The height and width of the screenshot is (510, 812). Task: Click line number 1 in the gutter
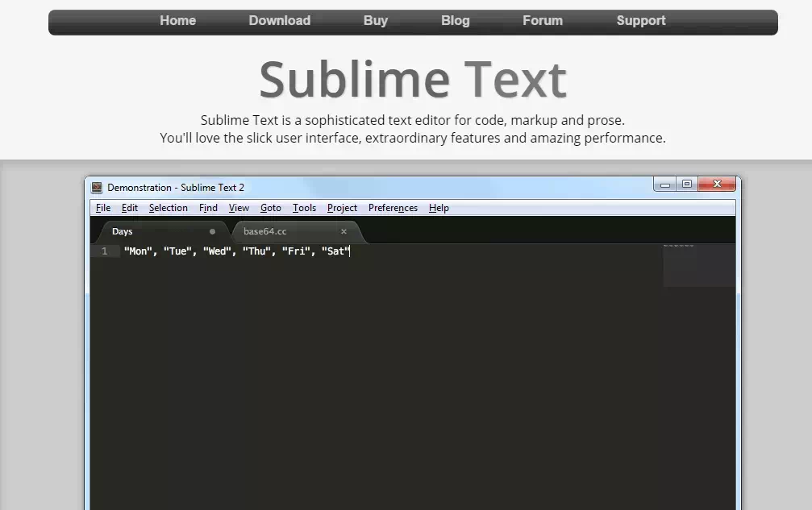click(x=105, y=251)
